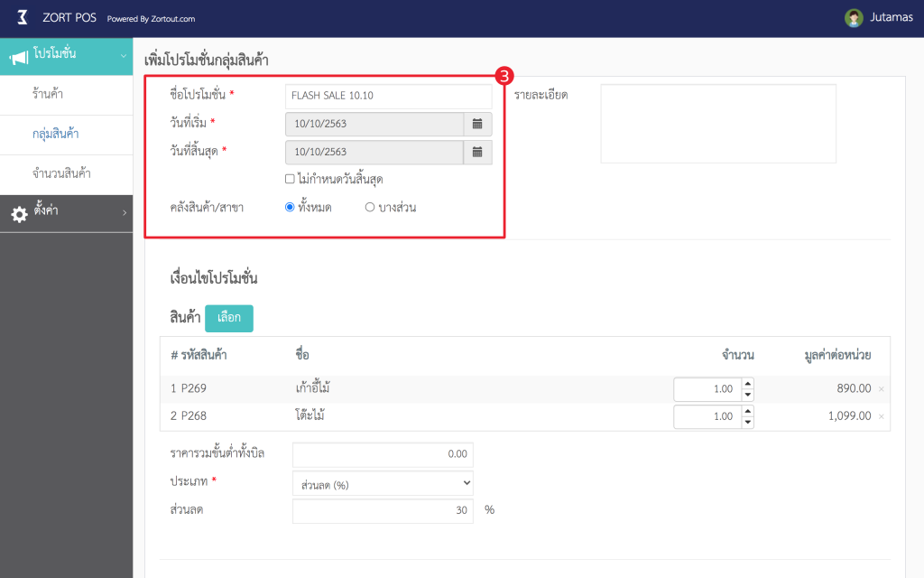924x578 pixels.
Task: Open the ประเภท dropdown showing ส่วนลด (%)
Action: (x=382, y=482)
